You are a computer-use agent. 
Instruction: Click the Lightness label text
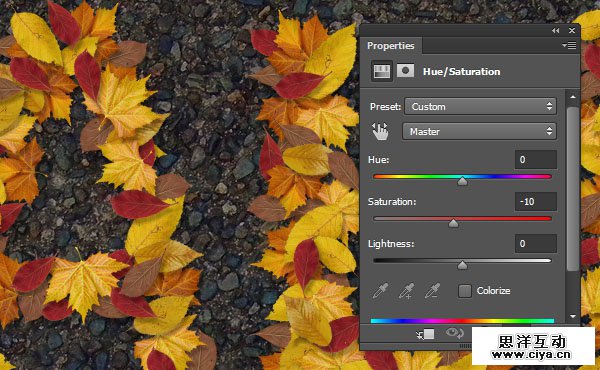[x=391, y=244]
